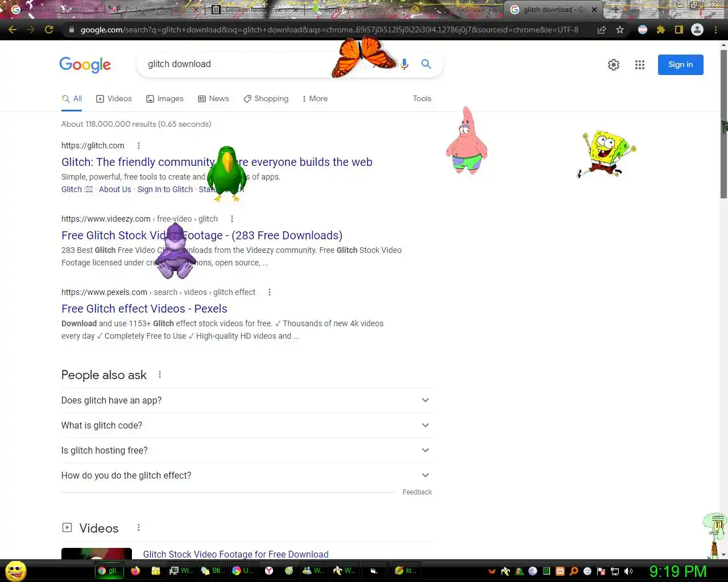The height and width of the screenshot is (582, 728).
Task: Switch to the Videos search tab
Action: click(114, 99)
